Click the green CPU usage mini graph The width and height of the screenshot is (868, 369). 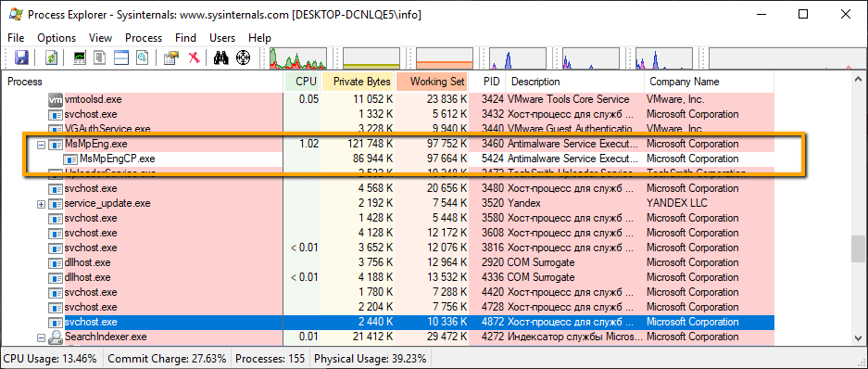297,58
